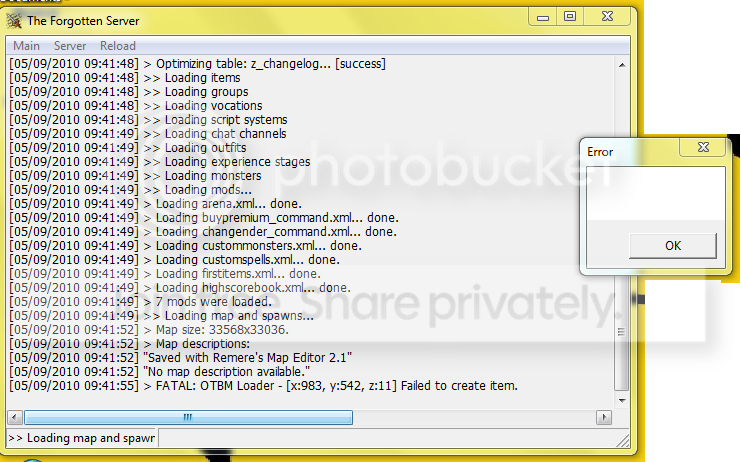Screen dimensions: 741x462
Task: Click the window resize grip
Action: point(623,441)
